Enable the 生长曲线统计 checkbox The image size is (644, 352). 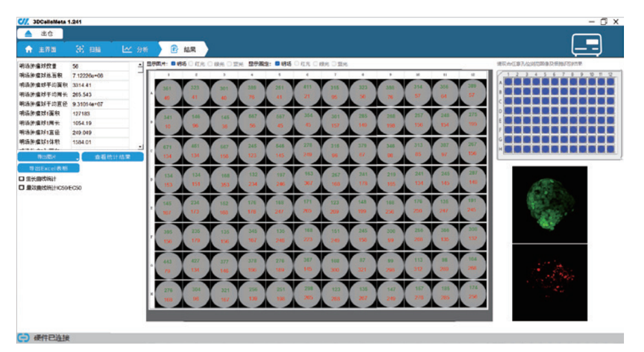(x=21, y=178)
